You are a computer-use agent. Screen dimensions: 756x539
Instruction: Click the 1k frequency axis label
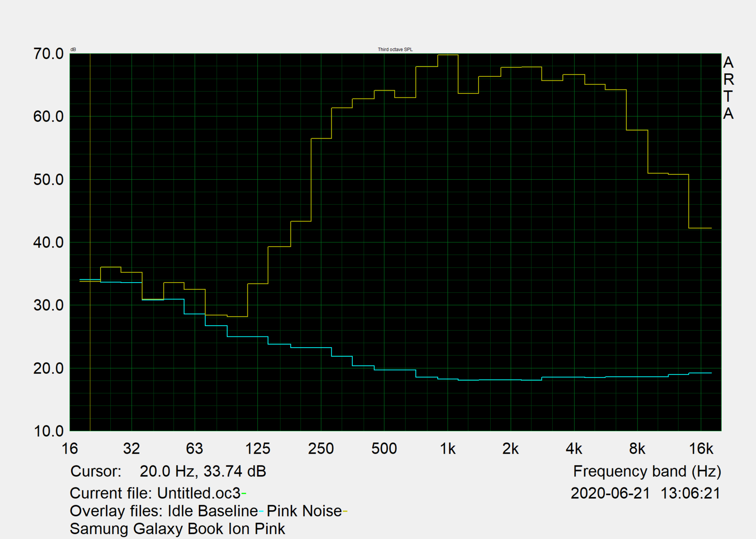[448, 449]
